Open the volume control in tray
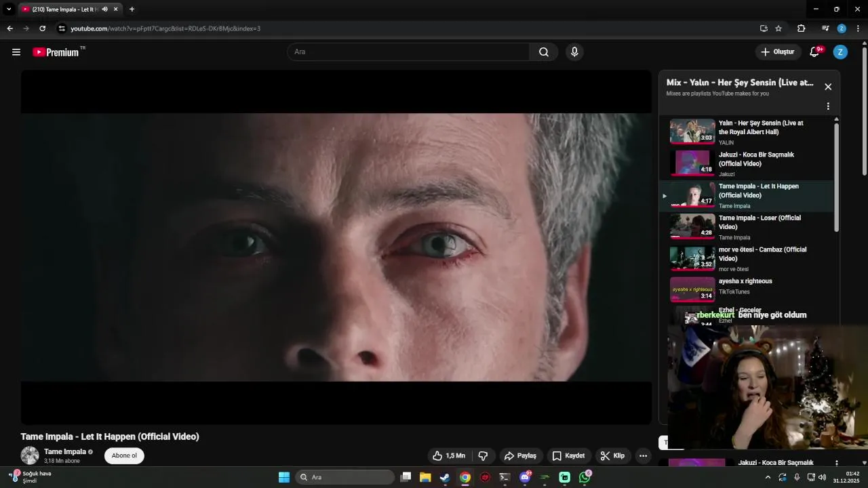Image resolution: width=868 pixels, height=488 pixels. pos(823,477)
